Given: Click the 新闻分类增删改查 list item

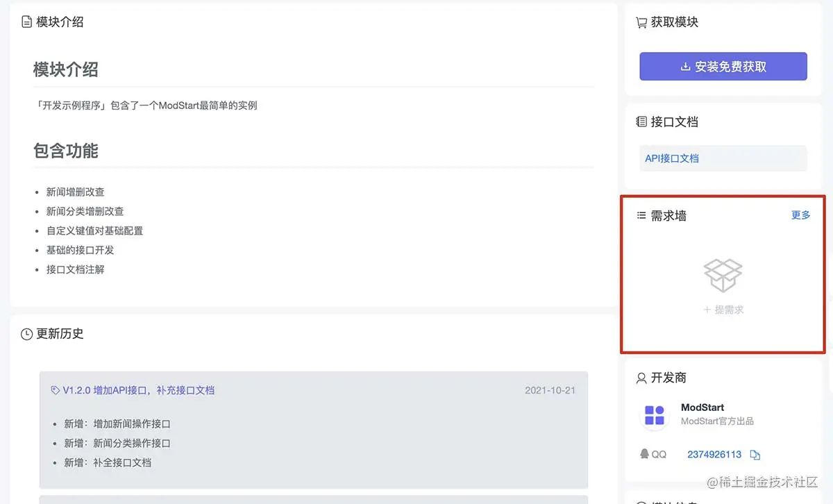Looking at the screenshot, I should click(85, 211).
